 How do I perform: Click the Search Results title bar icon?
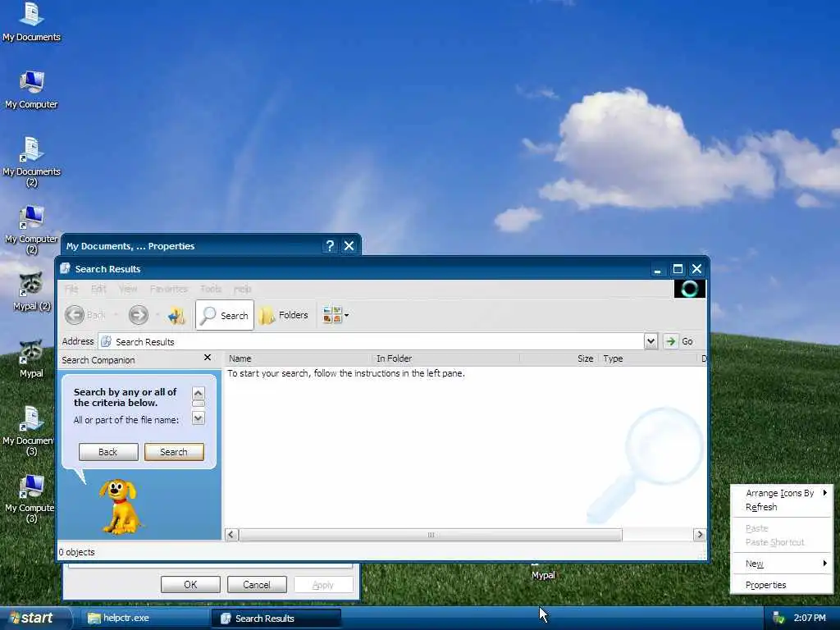[x=66, y=268]
